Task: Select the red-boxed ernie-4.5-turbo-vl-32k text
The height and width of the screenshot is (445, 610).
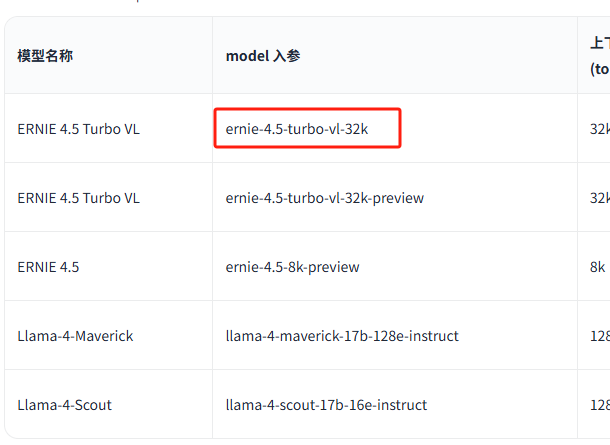Action: click(307, 129)
